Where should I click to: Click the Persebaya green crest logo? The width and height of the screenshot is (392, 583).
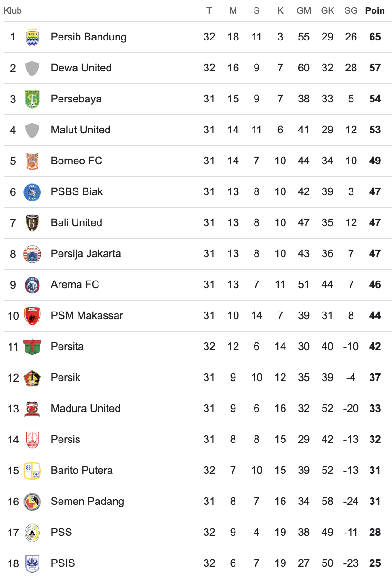click(x=32, y=99)
